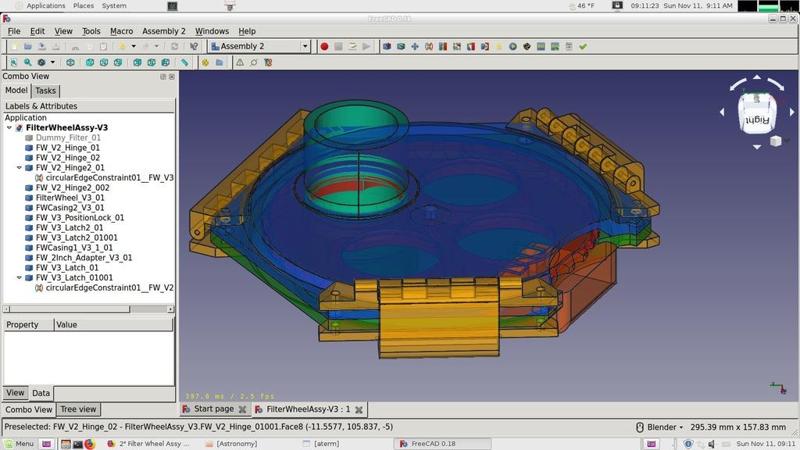Click the What's This help cursor icon

[x=194, y=46]
